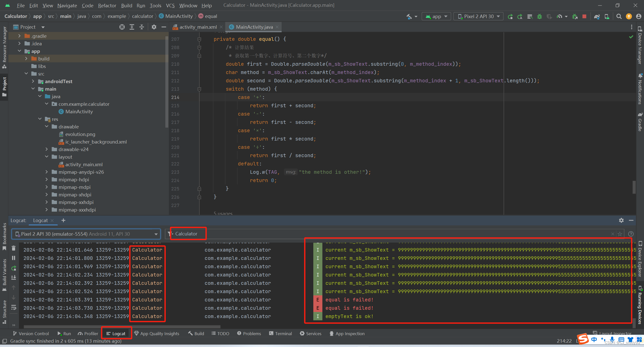
Task: Pause the Logcat output
Action: point(14,258)
